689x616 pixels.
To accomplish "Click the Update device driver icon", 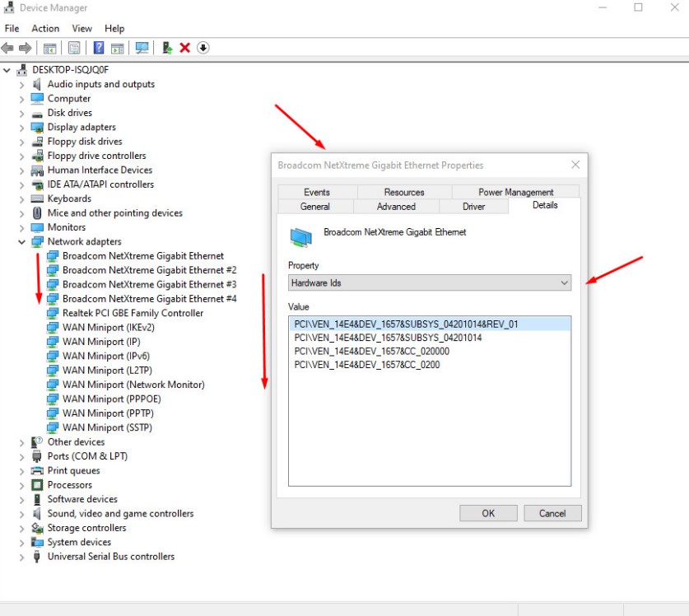I will (x=167, y=48).
